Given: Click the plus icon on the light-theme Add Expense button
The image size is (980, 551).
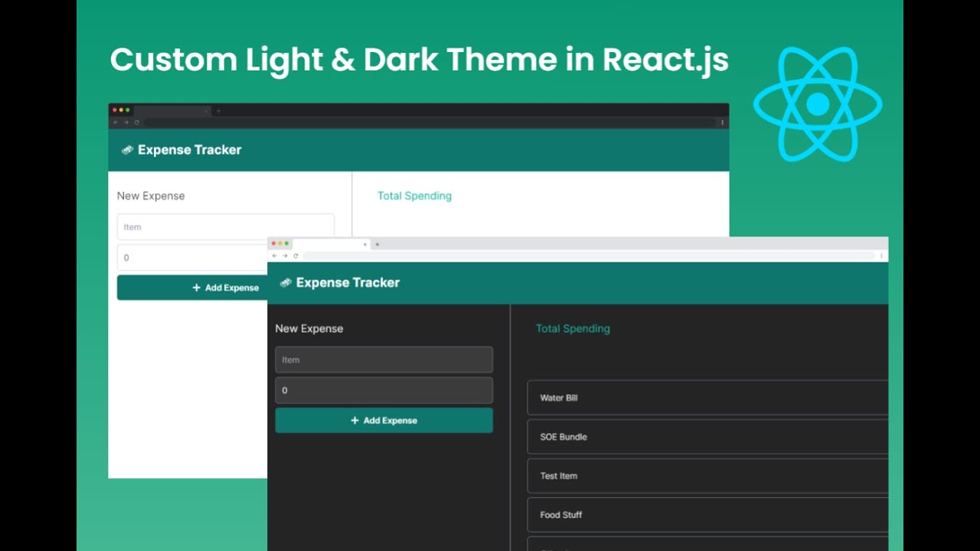Looking at the screenshot, I should coord(197,288).
